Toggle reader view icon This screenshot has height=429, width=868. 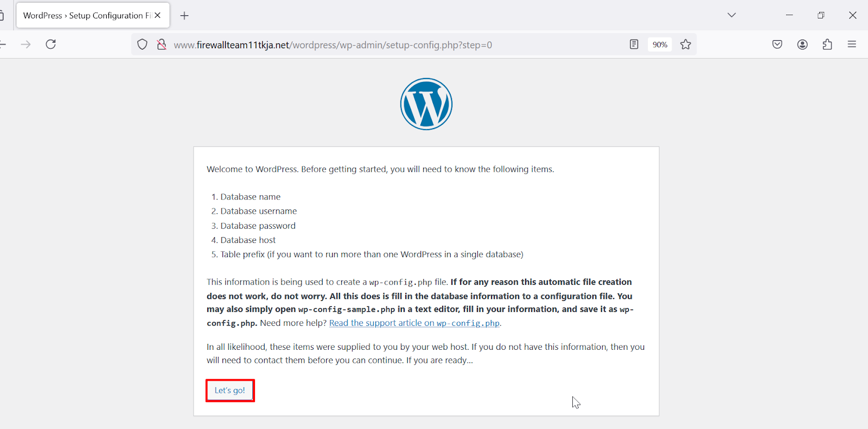(634, 44)
